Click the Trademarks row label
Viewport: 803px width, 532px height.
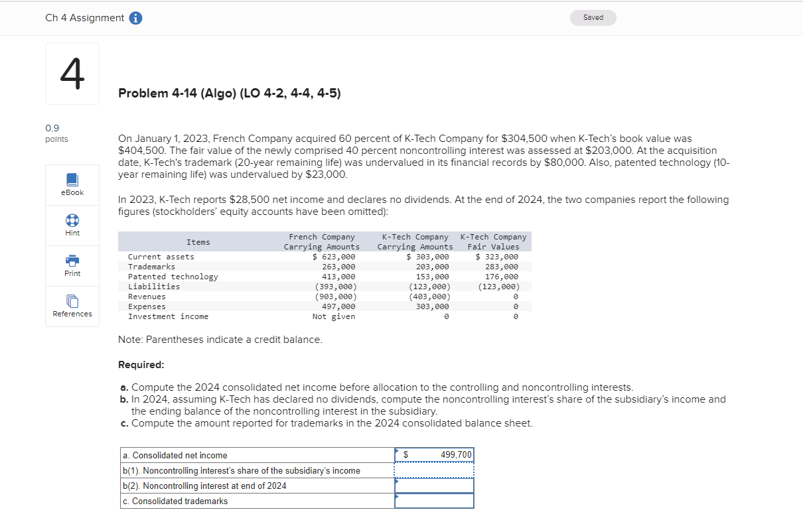pos(152,267)
